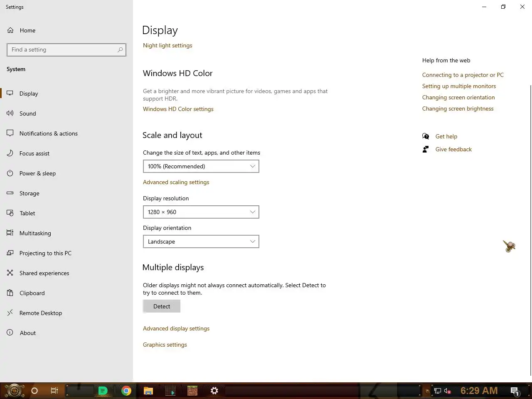Click the Give feedback person icon
Viewport: 532px width, 399px height.
point(426,149)
